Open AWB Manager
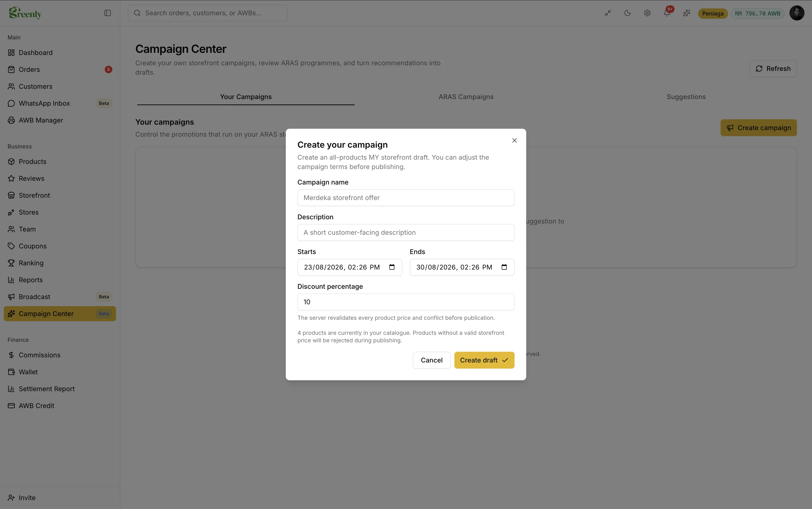Viewport: 812px width, 509px height. 60,120
